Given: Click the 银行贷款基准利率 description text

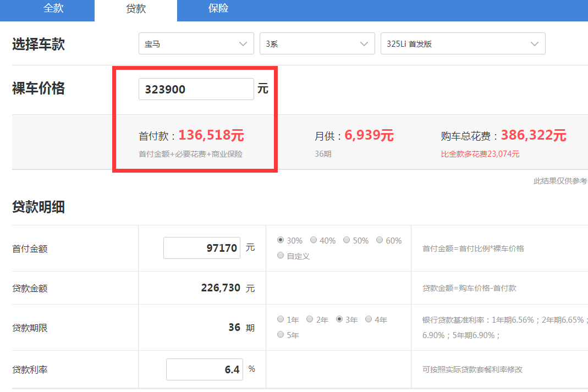Looking at the screenshot, I should coord(505,327).
